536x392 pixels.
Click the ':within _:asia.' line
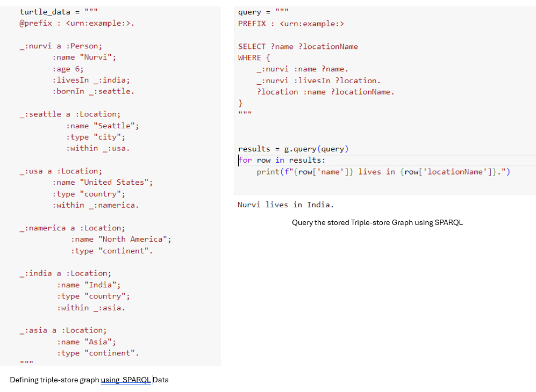(91, 308)
